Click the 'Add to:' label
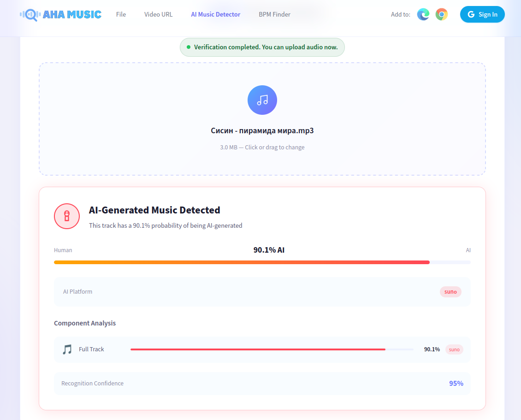 point(400,14)
